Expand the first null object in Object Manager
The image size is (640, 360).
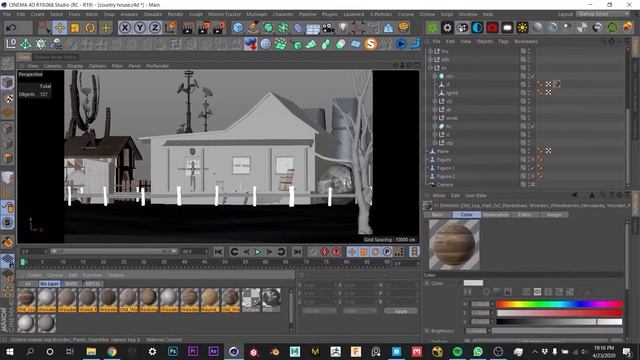[430, 51]
